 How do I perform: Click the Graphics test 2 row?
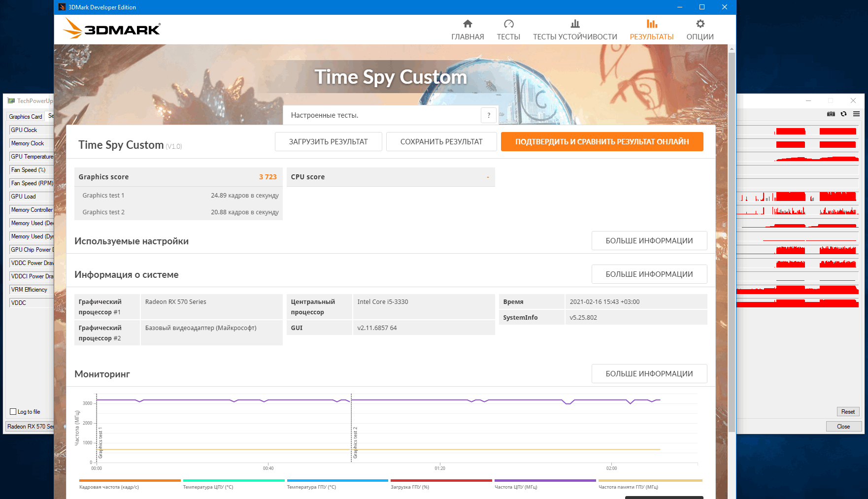tap(178, 212)
